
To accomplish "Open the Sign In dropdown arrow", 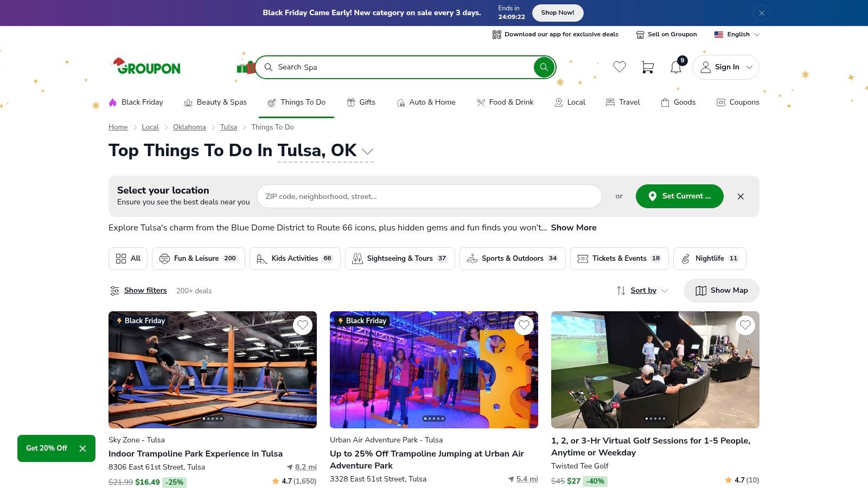I will pos(749,67).
